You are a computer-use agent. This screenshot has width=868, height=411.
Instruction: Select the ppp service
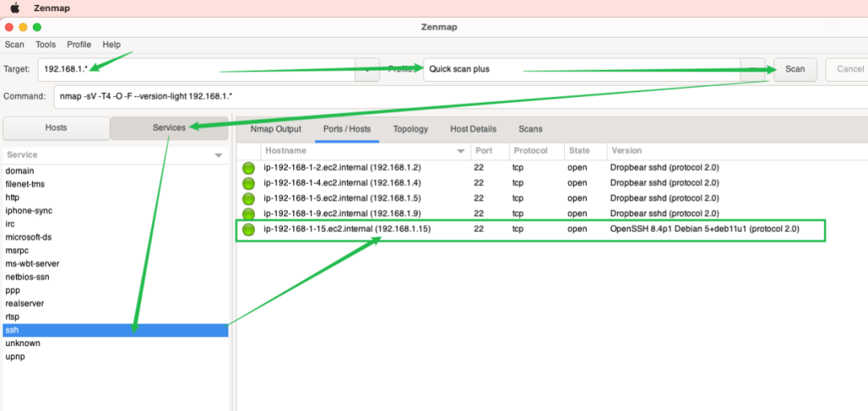(x=115, y=291)
